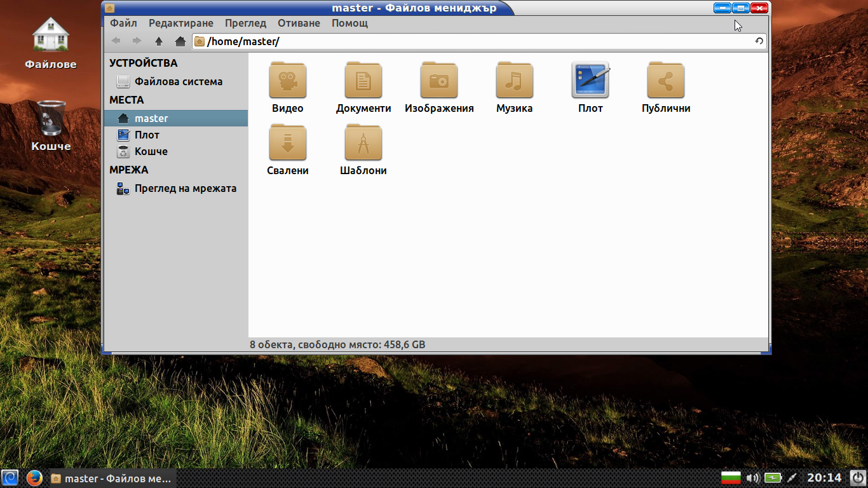Select master in the sidebar places

(x=176, y=118)
